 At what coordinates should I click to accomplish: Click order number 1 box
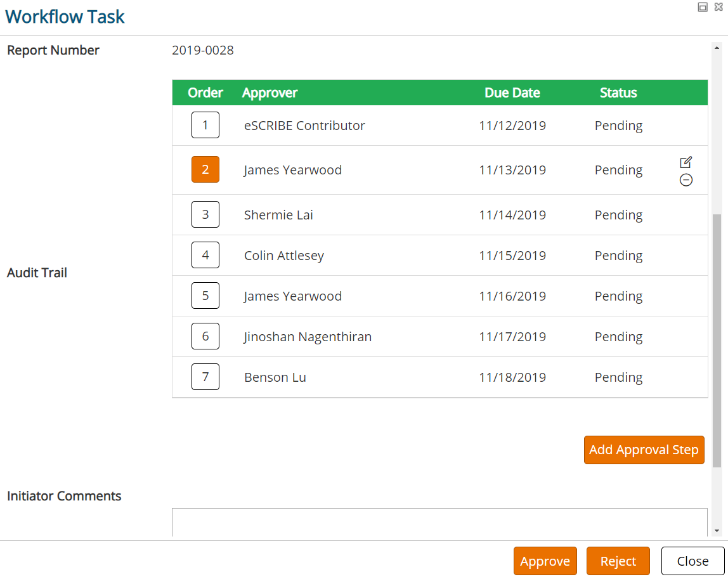click(x=205, y=125)
